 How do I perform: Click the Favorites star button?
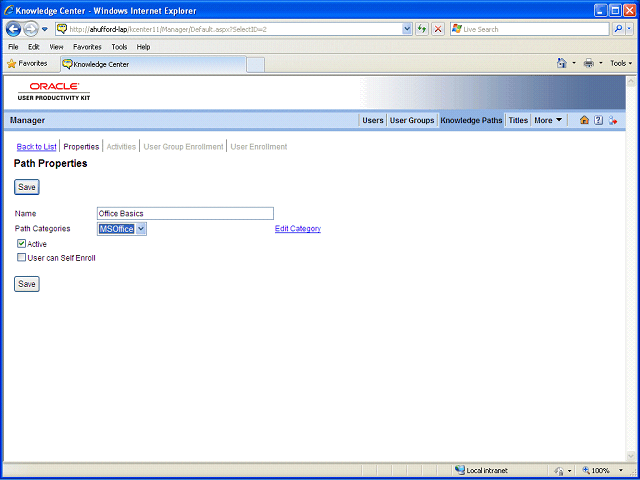(27, 64)
